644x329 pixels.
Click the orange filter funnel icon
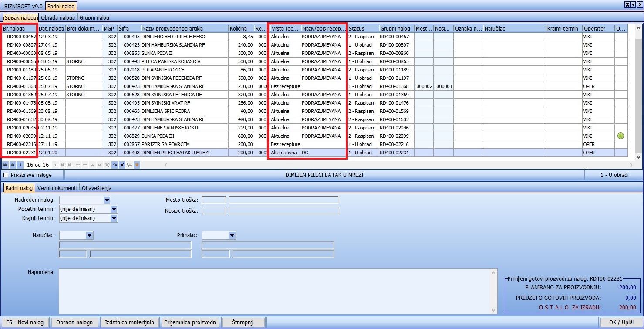[137, 165]
